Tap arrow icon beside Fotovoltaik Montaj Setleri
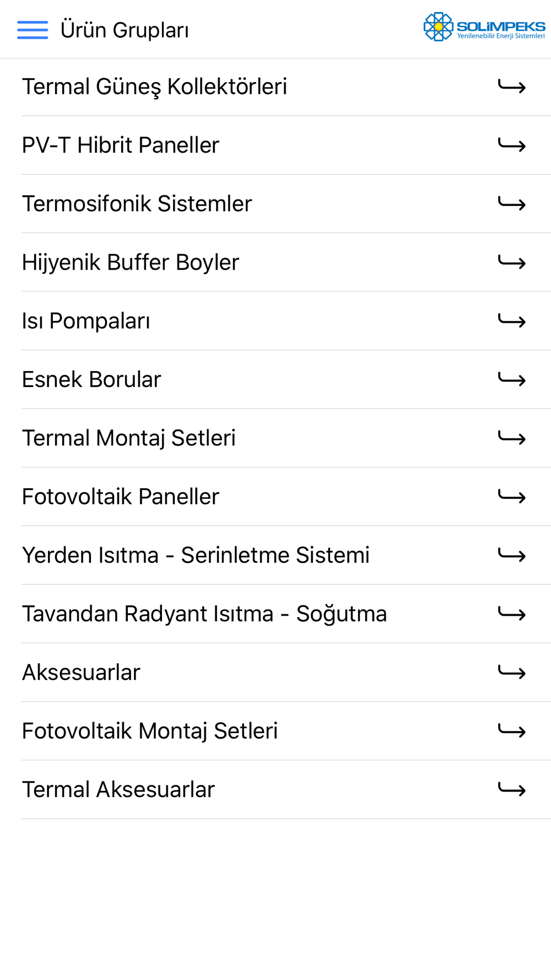The image size is (551, 980). (512, 731)
